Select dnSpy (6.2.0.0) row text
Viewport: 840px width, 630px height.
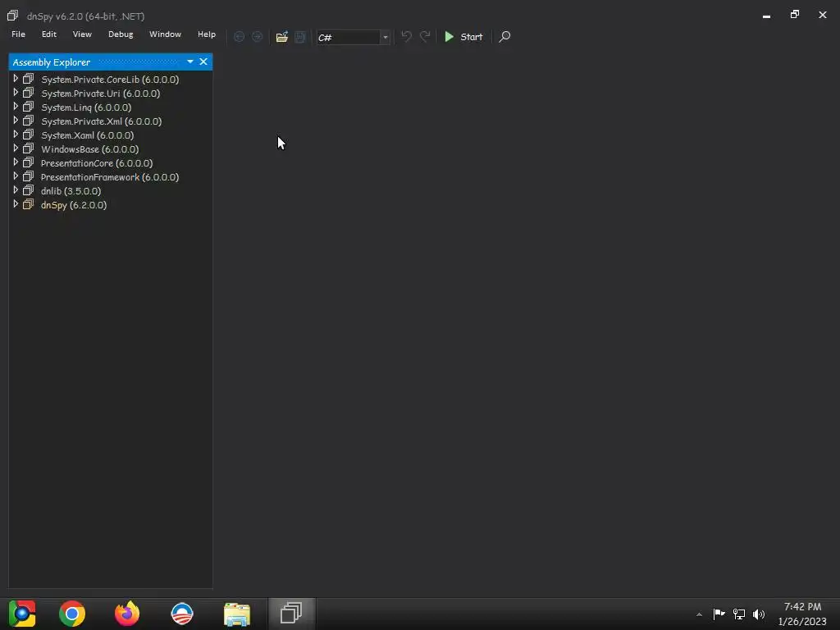click(x=74, y=204)
